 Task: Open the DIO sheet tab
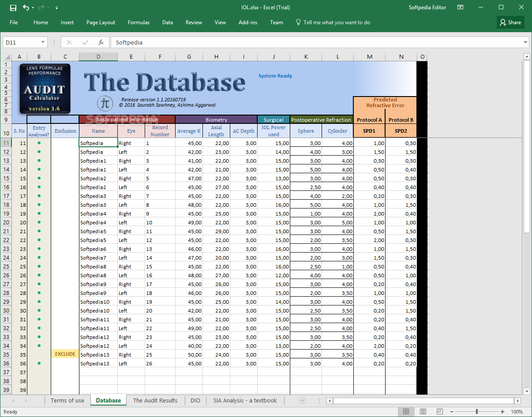195,400
